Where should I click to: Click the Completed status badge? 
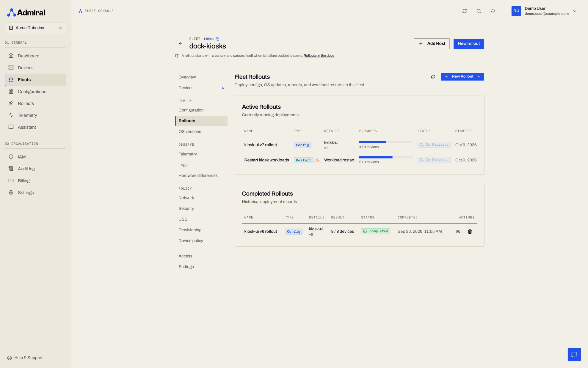coord(375,231)
